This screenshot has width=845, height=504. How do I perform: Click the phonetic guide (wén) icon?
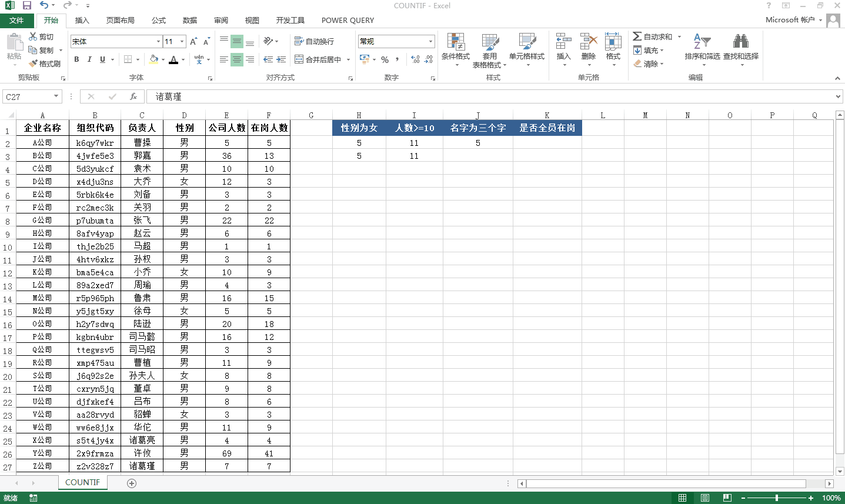(x=199, y=59)
